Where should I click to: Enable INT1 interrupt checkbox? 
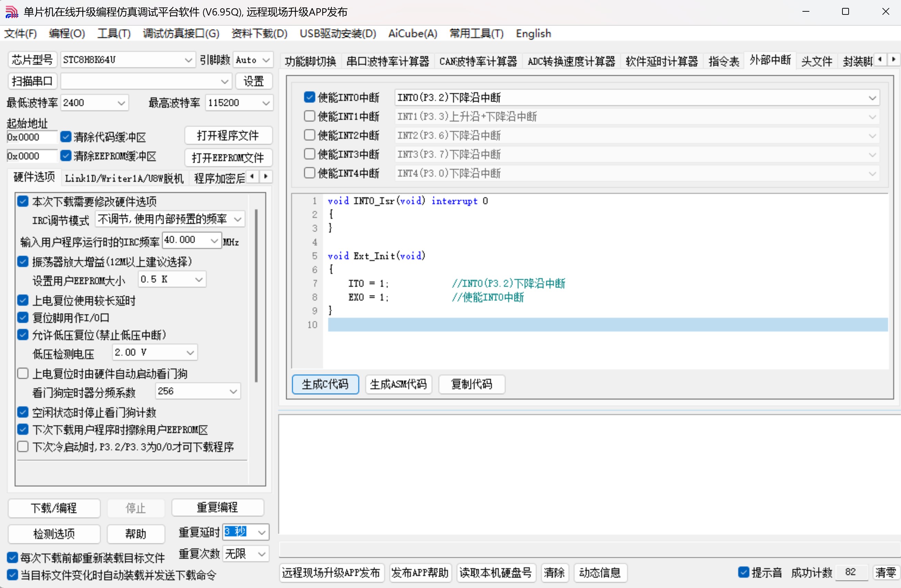[309, 116]
